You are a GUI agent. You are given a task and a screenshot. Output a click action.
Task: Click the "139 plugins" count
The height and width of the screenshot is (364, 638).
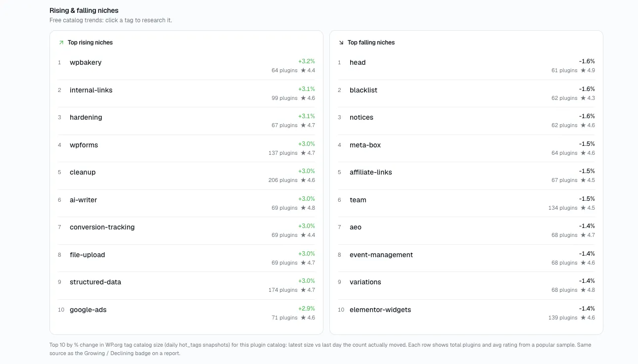tap(563, 318)
